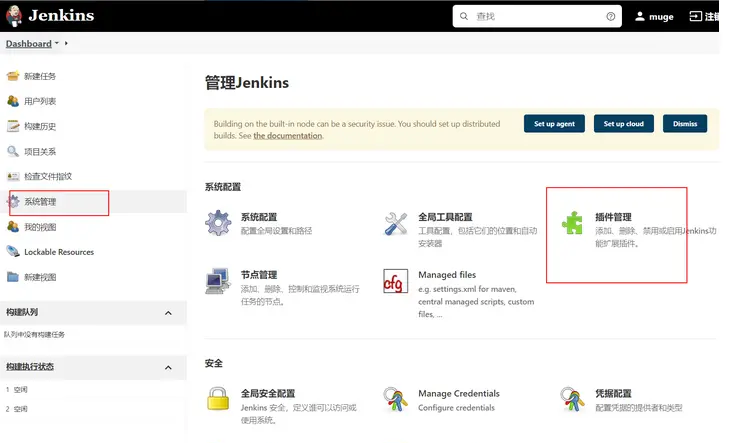Image resolution: width=743 pixels, height=443 pixels.
Task: Open 用户列表 in the sidebar
Action: coord(40,101)
